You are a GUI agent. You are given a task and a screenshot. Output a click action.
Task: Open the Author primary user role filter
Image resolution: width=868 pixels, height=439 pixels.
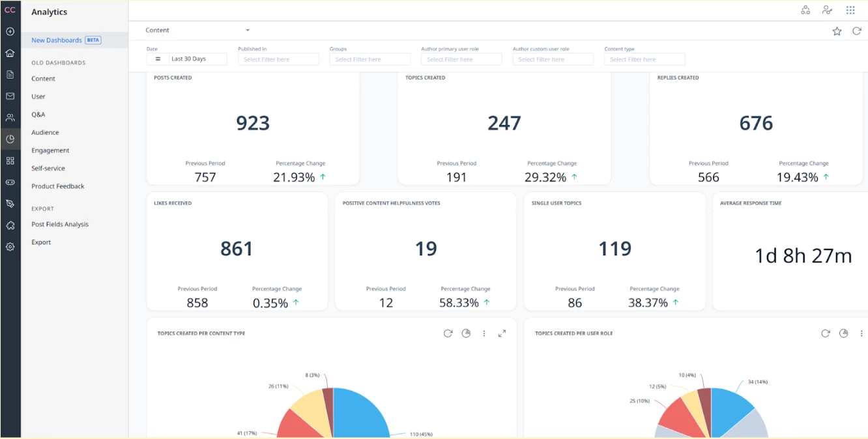[461, 59]
